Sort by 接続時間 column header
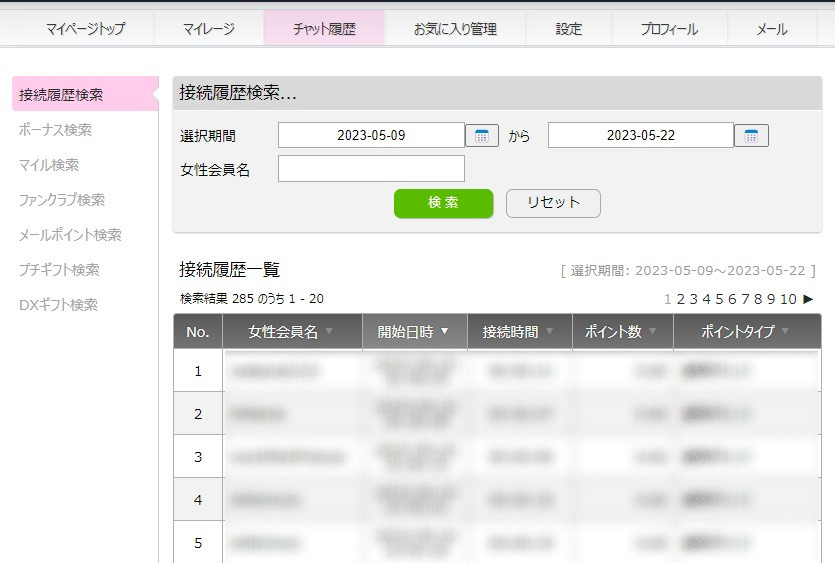 [518, 332]
